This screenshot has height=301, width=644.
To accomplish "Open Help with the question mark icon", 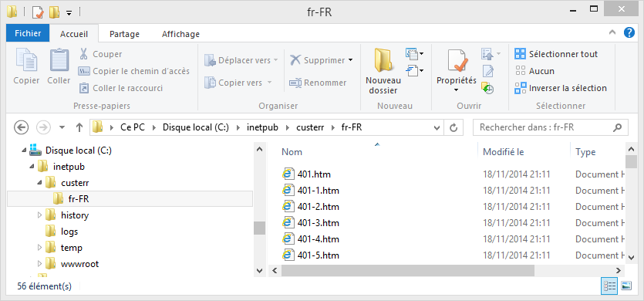I will click(629, 32).
